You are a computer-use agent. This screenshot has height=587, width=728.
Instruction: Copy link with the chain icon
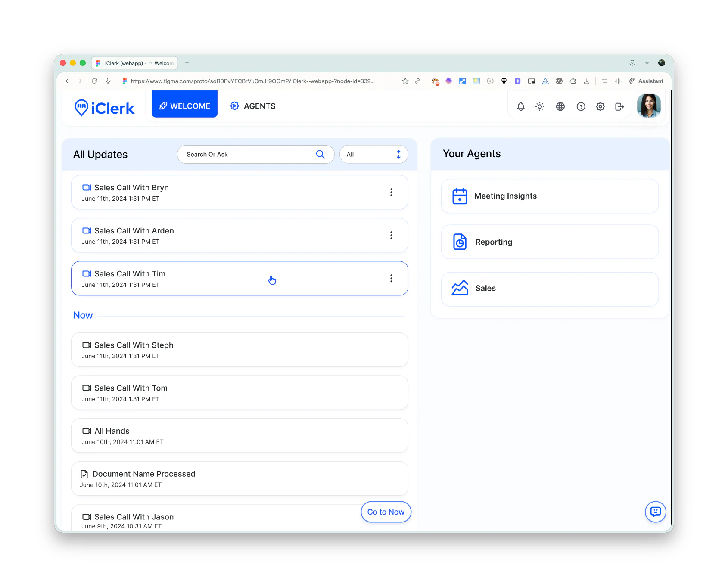[417, 81]
